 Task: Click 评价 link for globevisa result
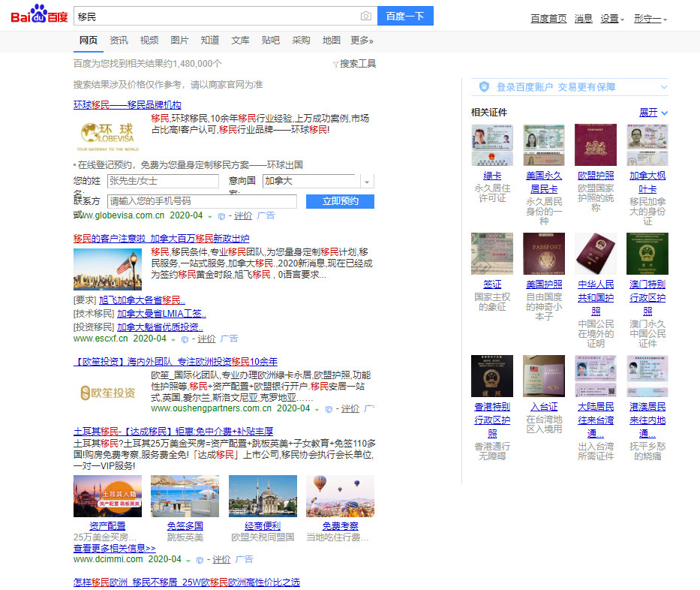pyautogui.click(x=243, y=215)
